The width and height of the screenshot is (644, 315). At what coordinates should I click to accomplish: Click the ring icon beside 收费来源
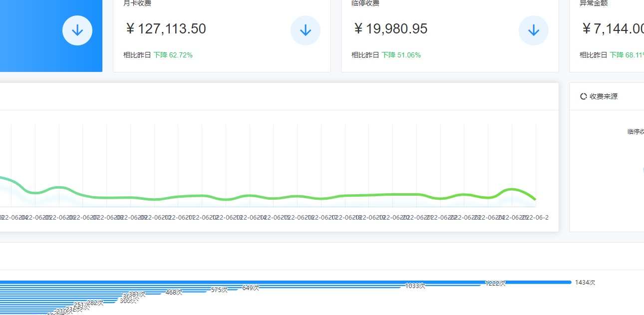[x=583, y=96]
